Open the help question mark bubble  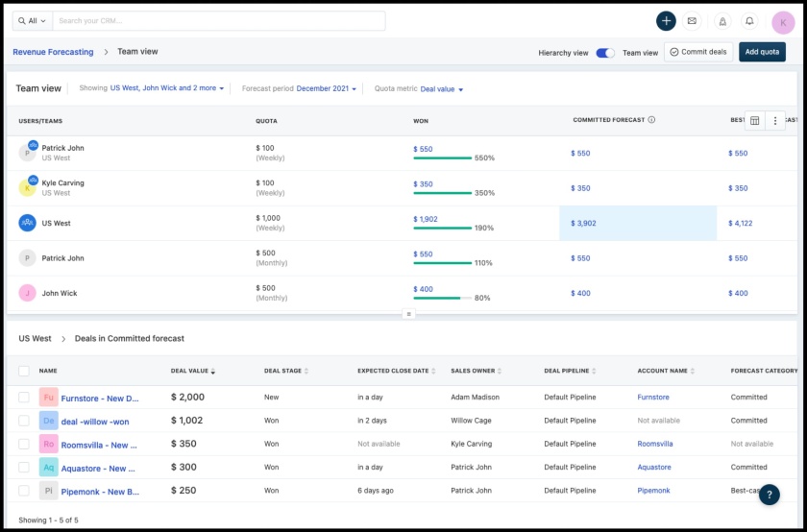click(x=769, y=495)
